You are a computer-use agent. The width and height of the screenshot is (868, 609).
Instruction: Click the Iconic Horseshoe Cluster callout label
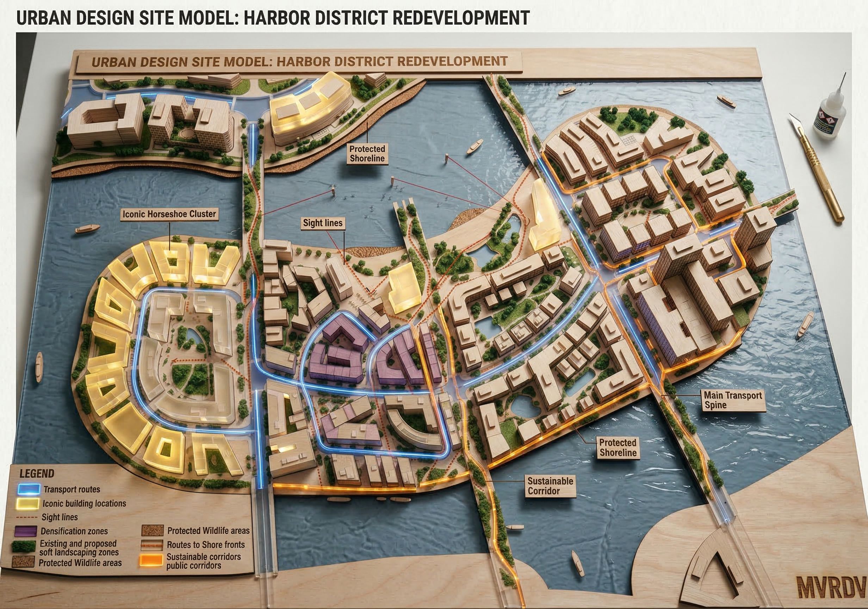coord(169,214)
